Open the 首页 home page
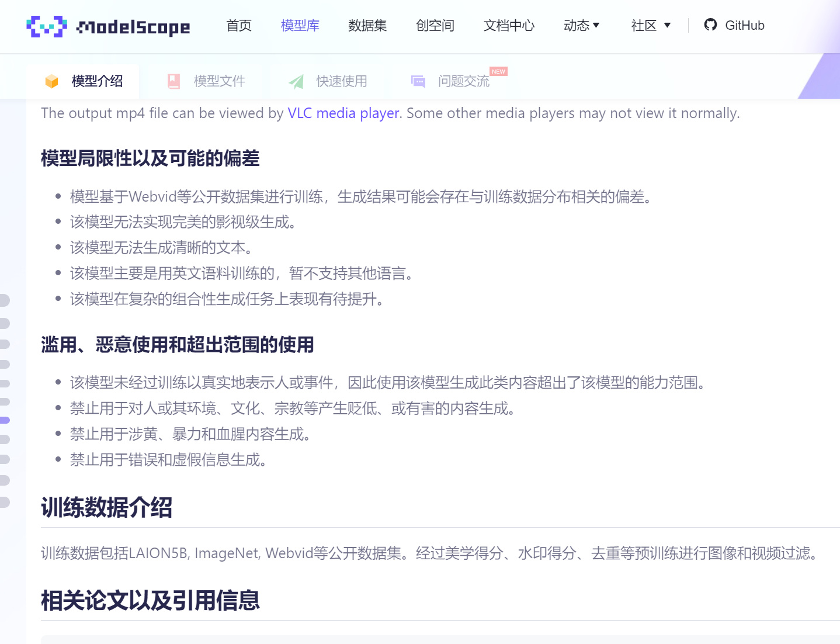The image size is (840, 644). (239, 25)
